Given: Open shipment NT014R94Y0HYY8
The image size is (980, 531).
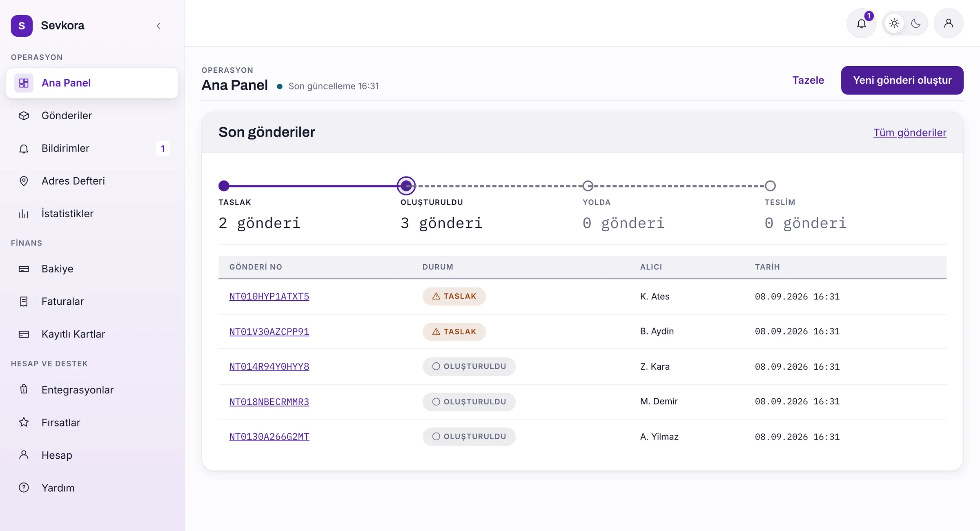Looking at the screenshot, I should pos(269,366).
